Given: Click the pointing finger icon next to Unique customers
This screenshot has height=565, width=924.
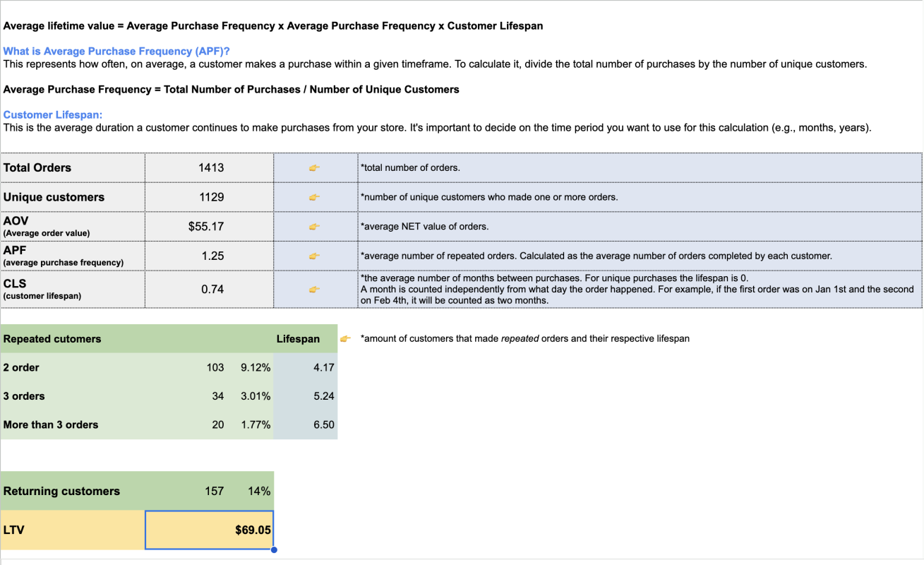Looking at the screenshot, I should point(315,197).
